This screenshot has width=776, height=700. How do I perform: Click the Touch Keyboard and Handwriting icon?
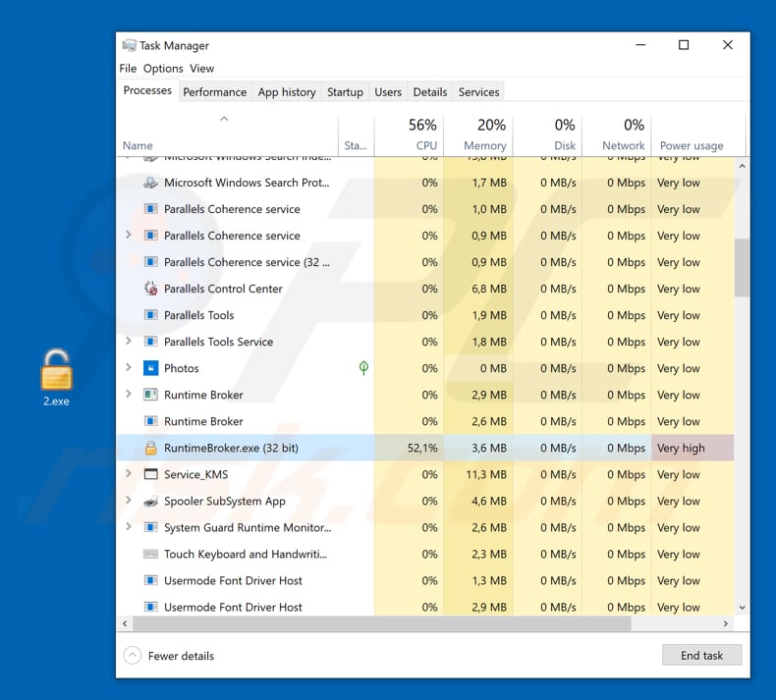coord(151,554)
